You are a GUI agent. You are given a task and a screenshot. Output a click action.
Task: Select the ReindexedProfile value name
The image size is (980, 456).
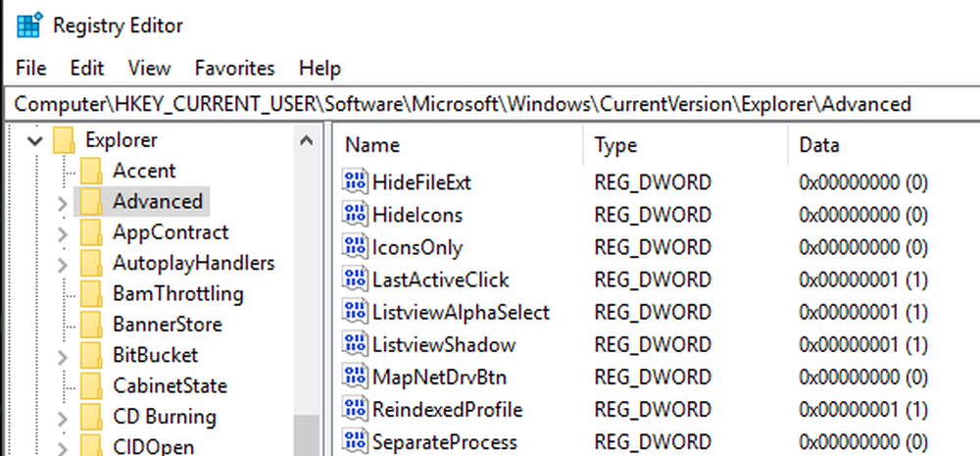coord(448,410)
